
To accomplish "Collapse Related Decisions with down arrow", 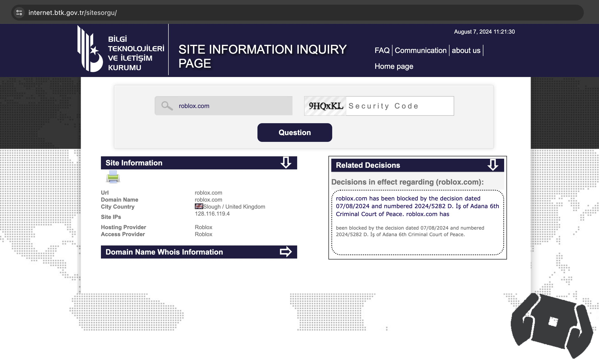I will (493, 165).
